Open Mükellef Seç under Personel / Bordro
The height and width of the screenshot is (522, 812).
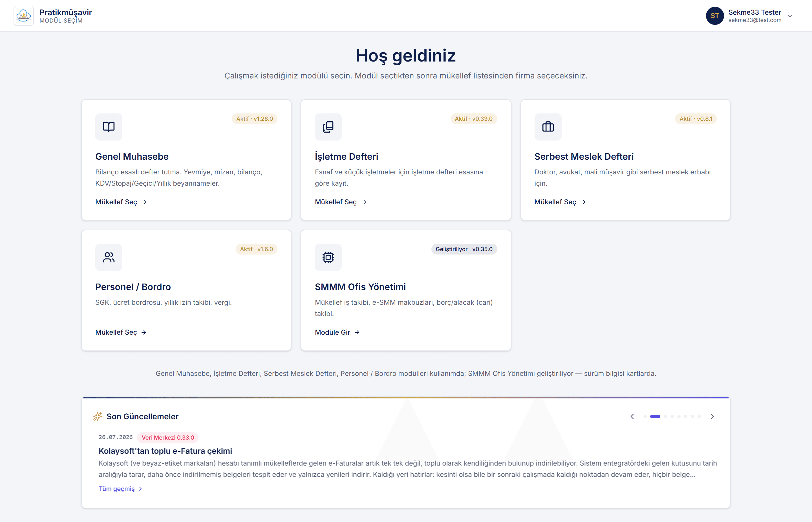pyautogui.click(x=121, y=332)
